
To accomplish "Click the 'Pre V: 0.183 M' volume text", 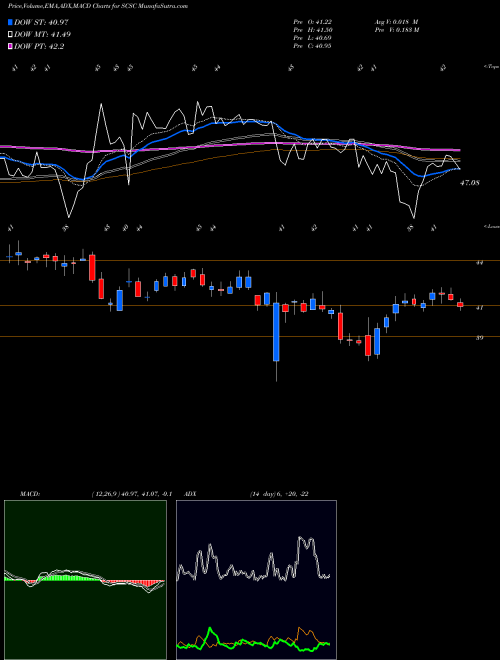I will [x=396, y=30].
